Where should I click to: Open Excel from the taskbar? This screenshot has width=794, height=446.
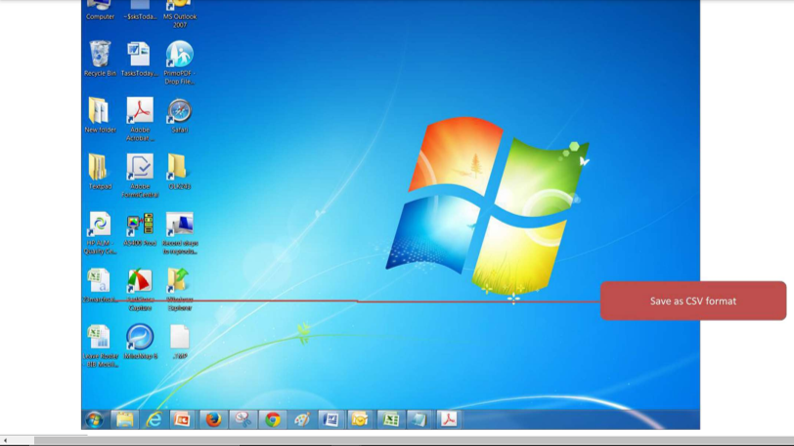(390, 420)
